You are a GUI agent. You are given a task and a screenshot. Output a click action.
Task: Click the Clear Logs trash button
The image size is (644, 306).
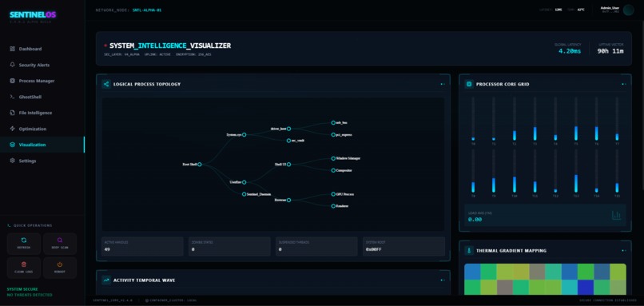[x=24, y=268]
